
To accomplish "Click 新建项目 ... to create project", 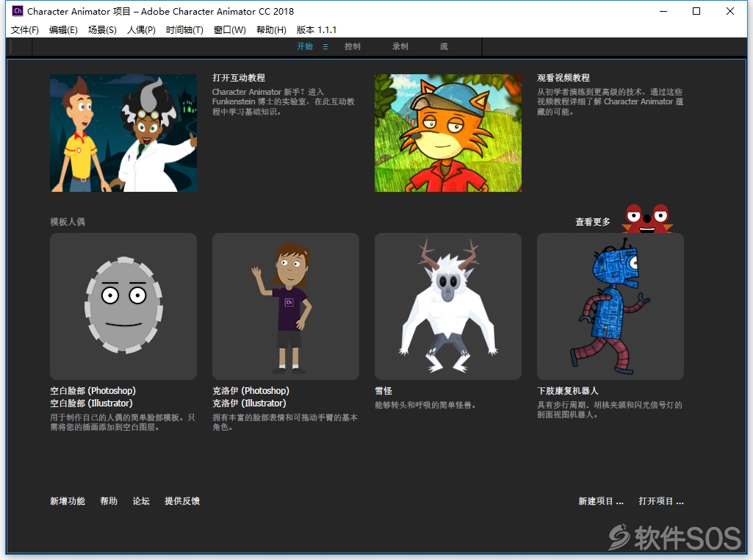I will tap(601, 501).
